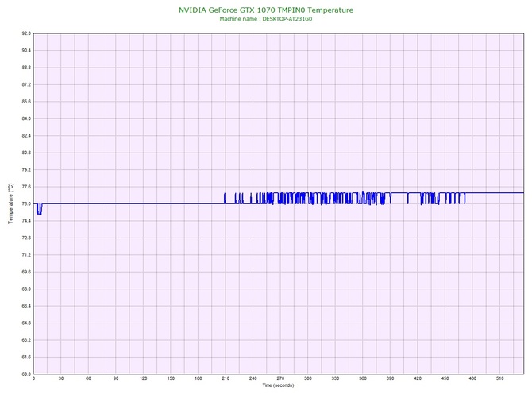Image resolution: width=532 pixels, height=399 pixels.
Task: Select the 63.2 temperature axis value
Action: [x=26, y=340]
